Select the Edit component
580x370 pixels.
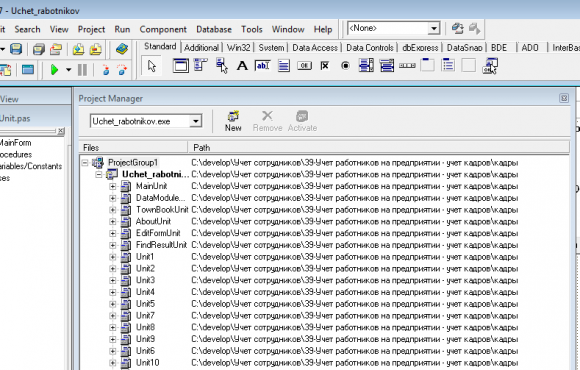point(263,66)
